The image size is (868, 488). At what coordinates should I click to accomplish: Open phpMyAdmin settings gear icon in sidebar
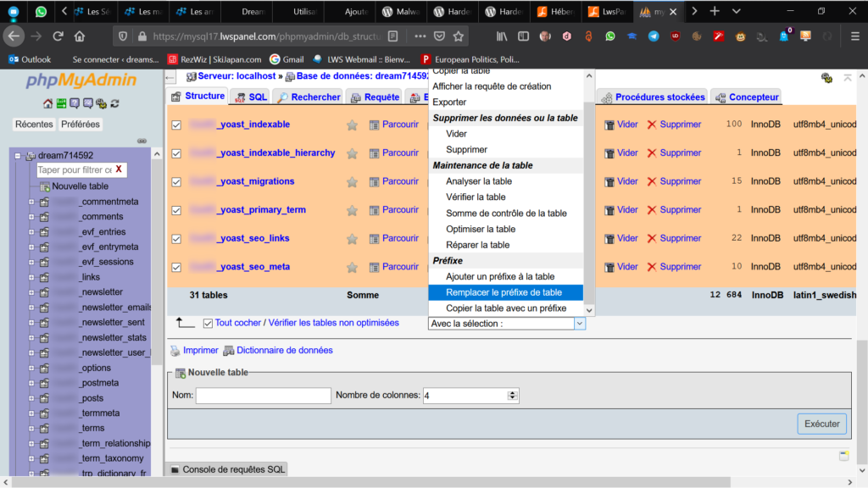click(102, 103)
